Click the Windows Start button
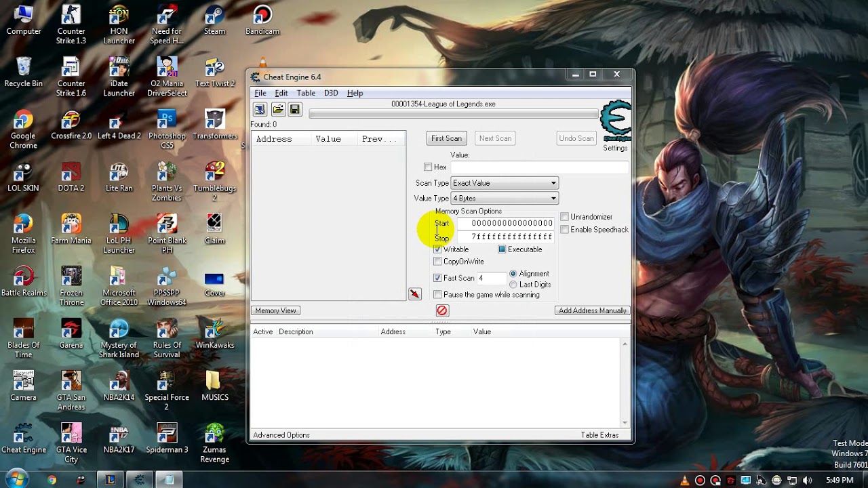The height and width of the screenshot is (488, 868). (x=16, y=479)
